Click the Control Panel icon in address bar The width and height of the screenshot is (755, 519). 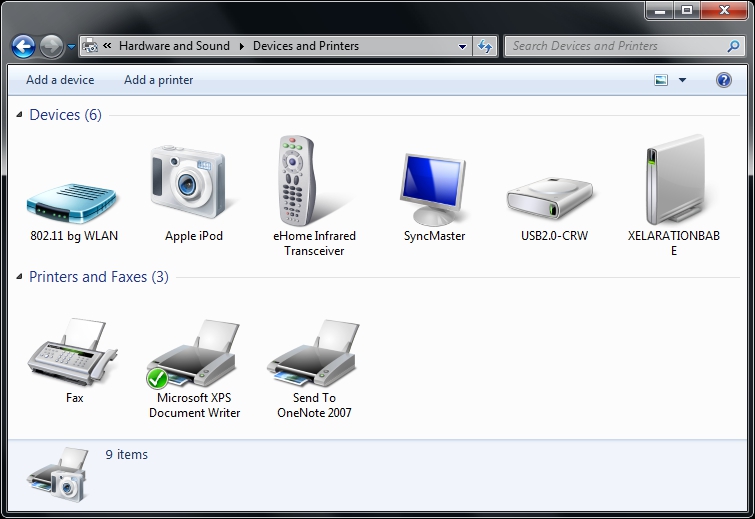tap(90, 46)
